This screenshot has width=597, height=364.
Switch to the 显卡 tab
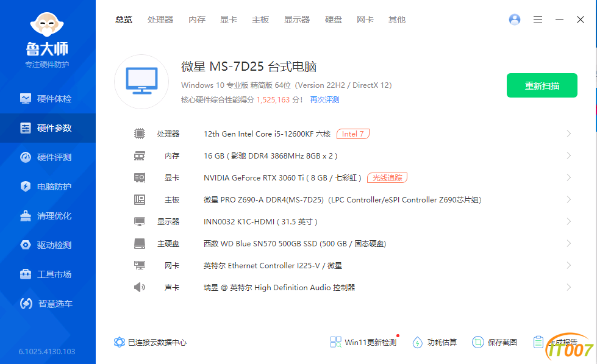pos(229,20)
